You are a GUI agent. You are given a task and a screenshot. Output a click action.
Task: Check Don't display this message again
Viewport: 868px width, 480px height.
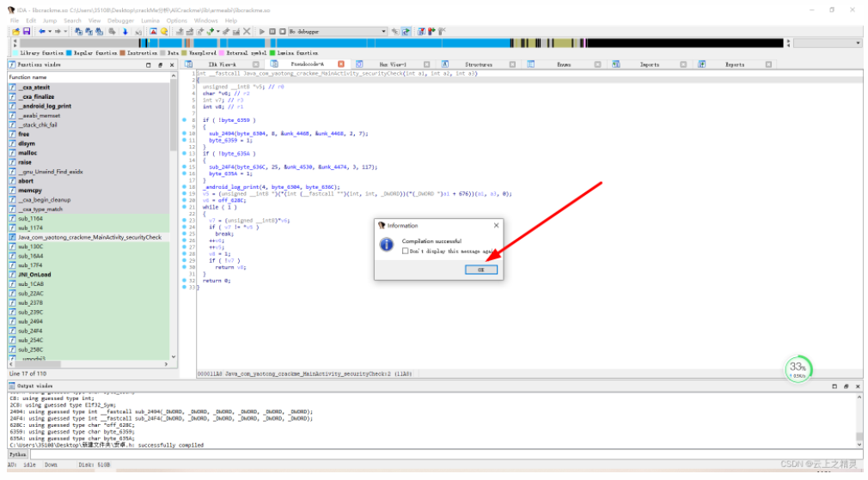[406, 251]
